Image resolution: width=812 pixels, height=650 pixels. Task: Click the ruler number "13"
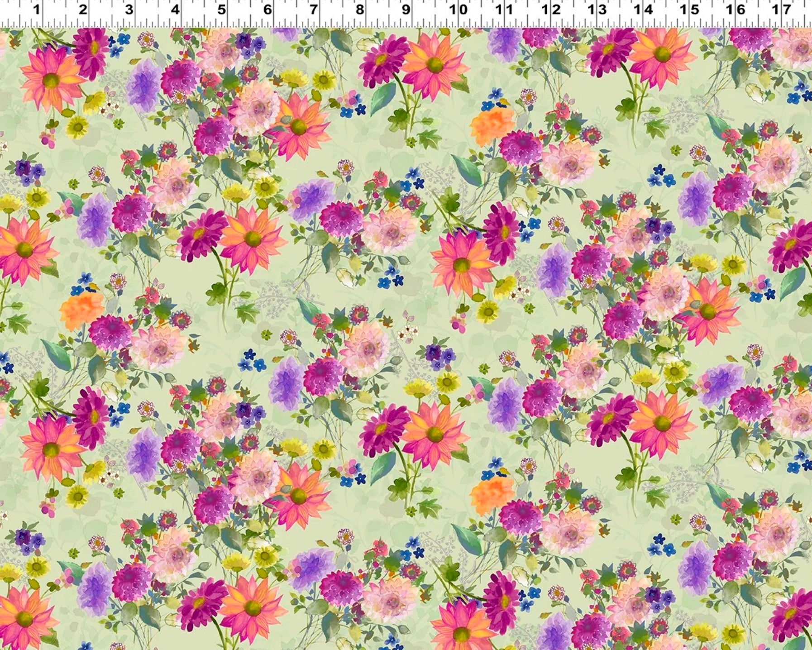coord(597,10)
